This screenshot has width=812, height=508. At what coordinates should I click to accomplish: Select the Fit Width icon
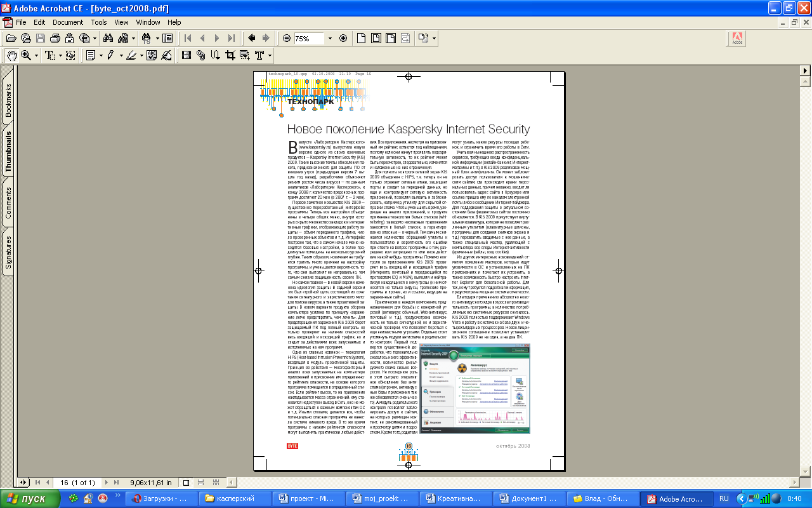390,38
